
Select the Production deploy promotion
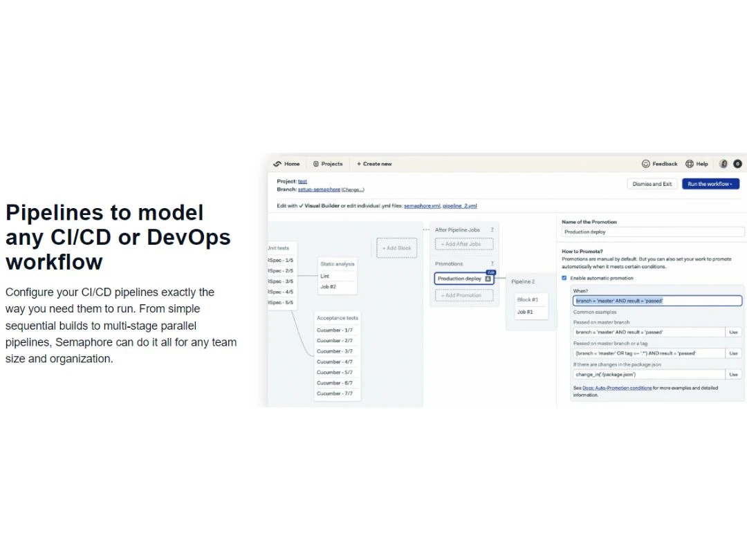[x=459, y=279]
